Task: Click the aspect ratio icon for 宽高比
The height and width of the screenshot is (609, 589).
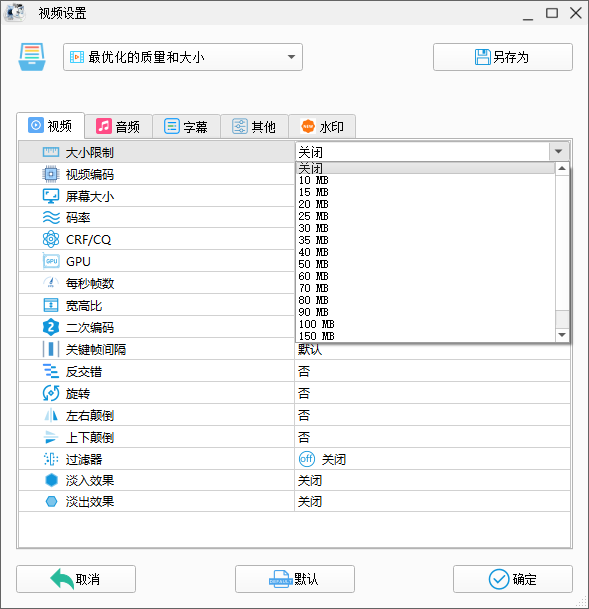Action: (51, 305)
